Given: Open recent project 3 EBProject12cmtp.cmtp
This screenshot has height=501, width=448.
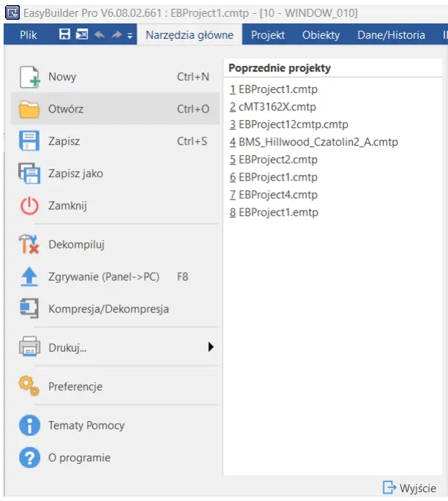Looking at the screenshot, I should click(289, 124).
